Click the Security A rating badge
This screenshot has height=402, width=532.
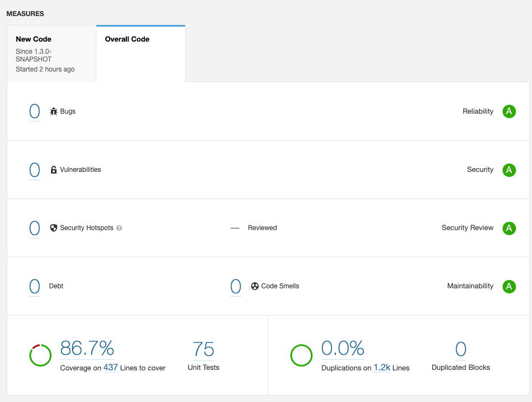509,170
